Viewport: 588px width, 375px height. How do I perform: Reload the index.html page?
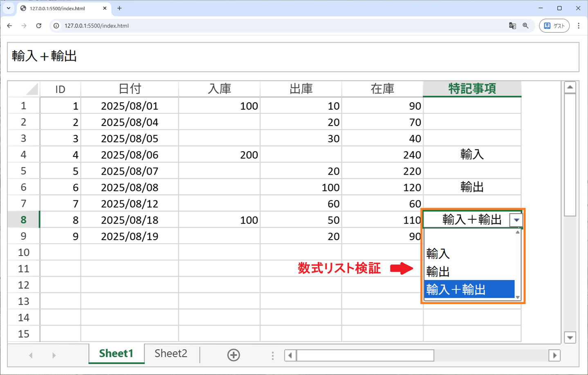coord(39,25)
